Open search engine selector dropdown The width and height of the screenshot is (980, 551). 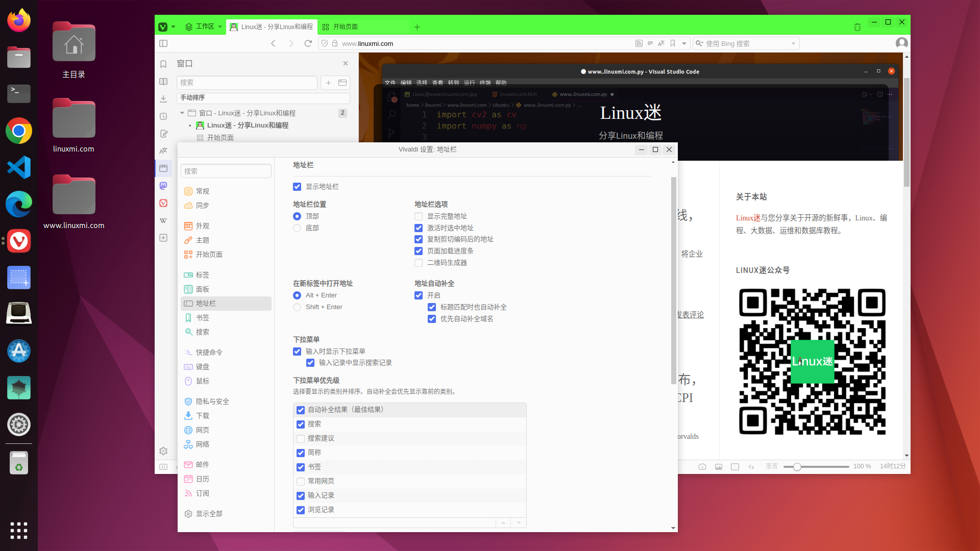click(x=699, y=43)
